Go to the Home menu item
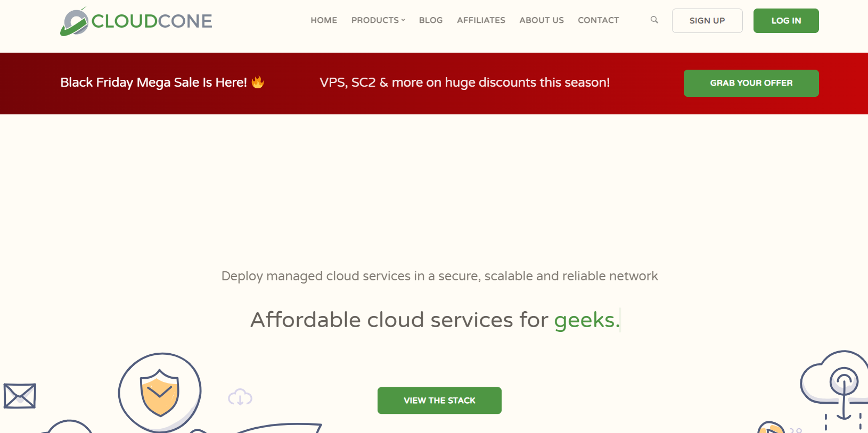 [324, 20]
